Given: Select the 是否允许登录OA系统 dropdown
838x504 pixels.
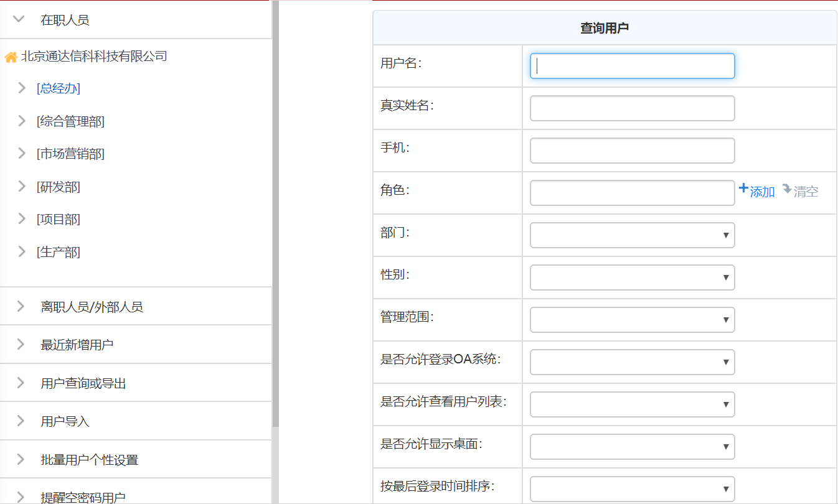Looking at the screenshot, I should click(x=632, y=362).
